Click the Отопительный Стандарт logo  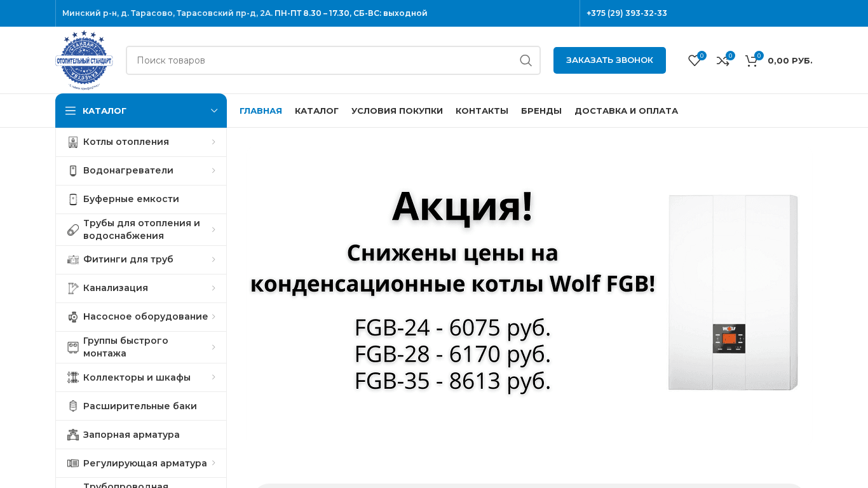tap(84, 60)
